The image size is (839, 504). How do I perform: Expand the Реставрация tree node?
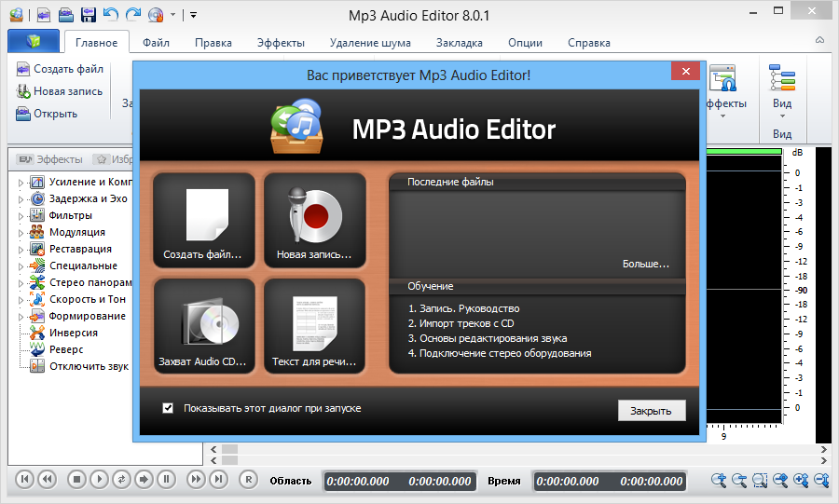(x=21, y=250)
